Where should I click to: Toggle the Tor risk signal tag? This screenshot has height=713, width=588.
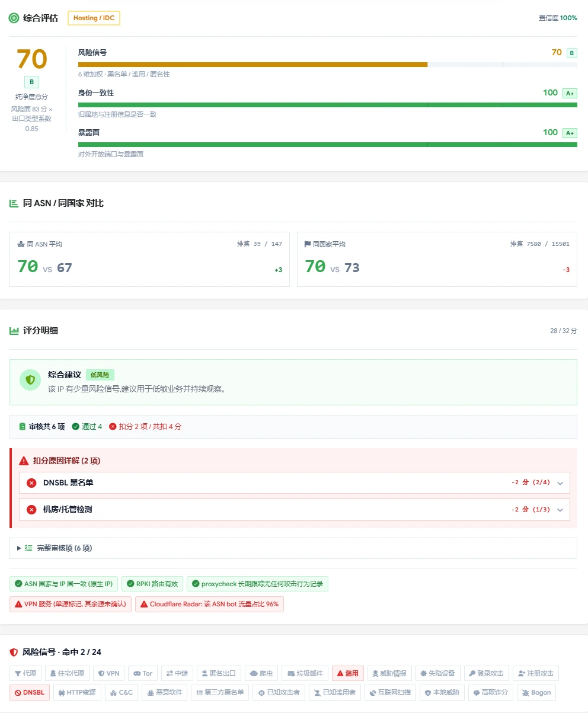tap(143, 673)
